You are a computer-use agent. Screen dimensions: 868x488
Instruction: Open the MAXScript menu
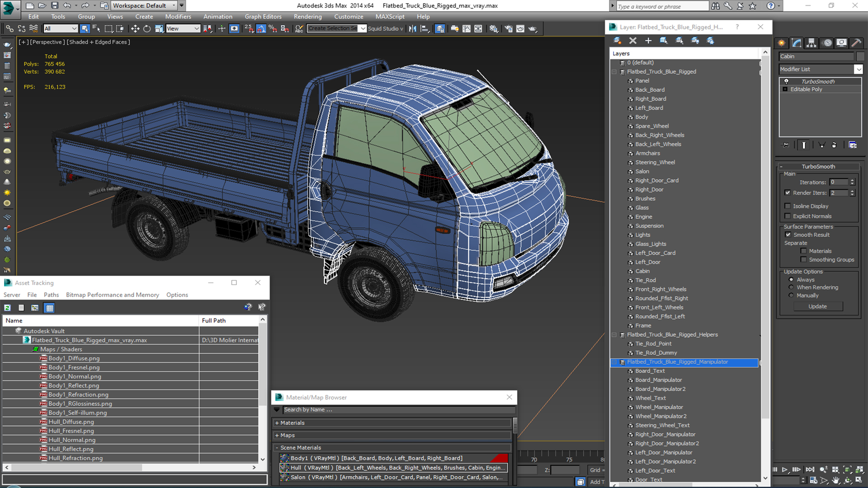coord(390,16)
